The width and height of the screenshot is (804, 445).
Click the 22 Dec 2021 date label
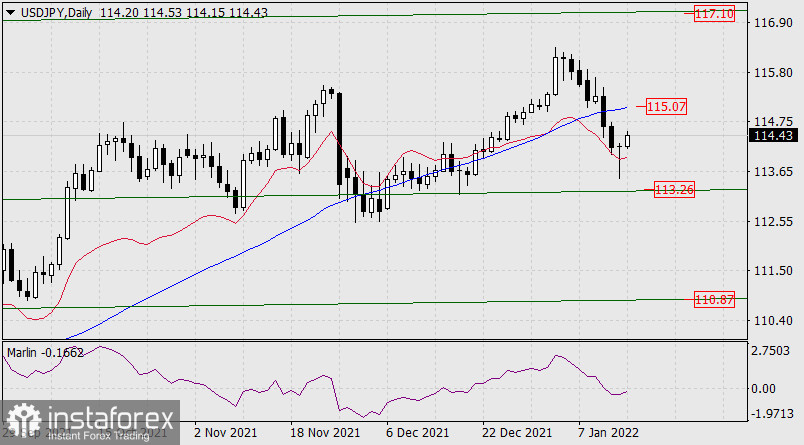pos(517,432)
